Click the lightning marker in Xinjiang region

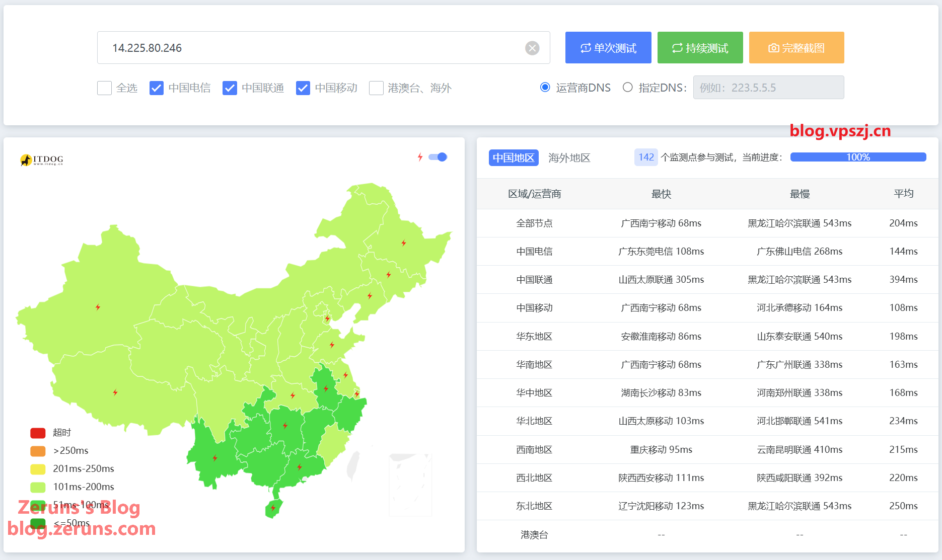98,307
